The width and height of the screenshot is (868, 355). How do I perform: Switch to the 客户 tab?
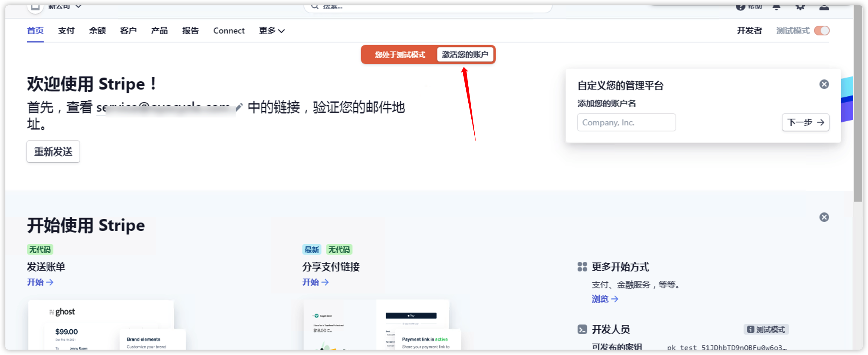(128, 31)
